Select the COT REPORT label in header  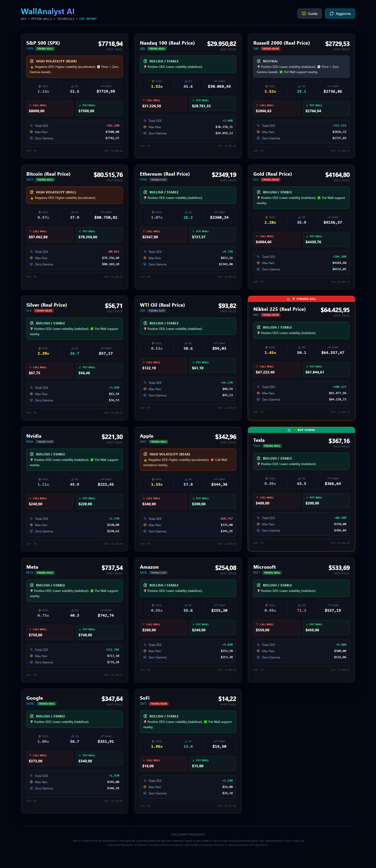tap(88, 19)
